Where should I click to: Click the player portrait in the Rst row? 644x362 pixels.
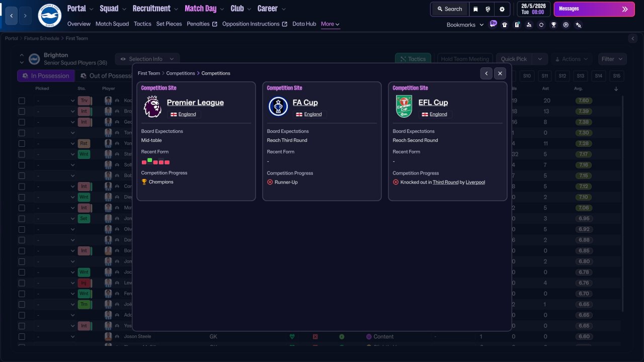tap(108, 143)
